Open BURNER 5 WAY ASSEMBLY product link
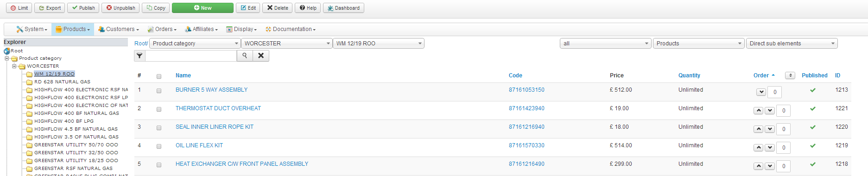This screenshot has height=176, width=868. point(211,90)
